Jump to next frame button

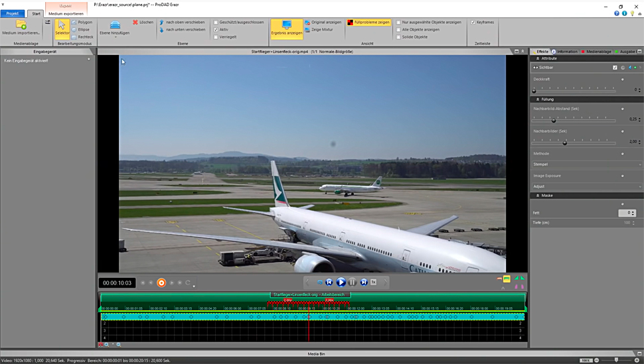coord(364,282)
